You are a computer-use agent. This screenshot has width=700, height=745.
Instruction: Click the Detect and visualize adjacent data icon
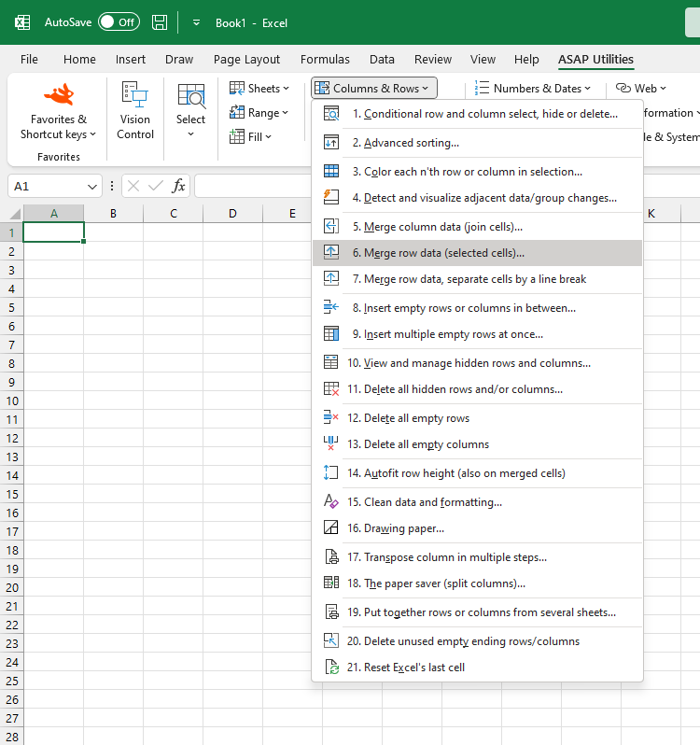tap(331, 198)
